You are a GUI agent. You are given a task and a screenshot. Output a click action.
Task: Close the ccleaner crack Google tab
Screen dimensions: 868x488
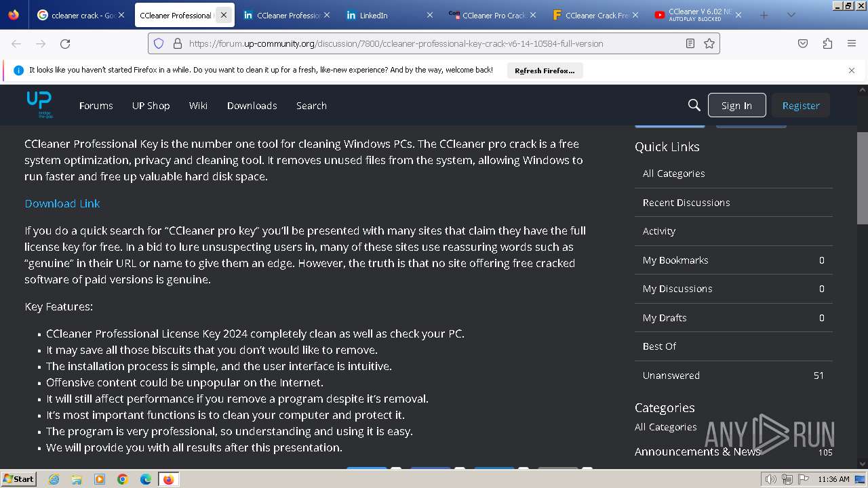(x=121, y=15)
